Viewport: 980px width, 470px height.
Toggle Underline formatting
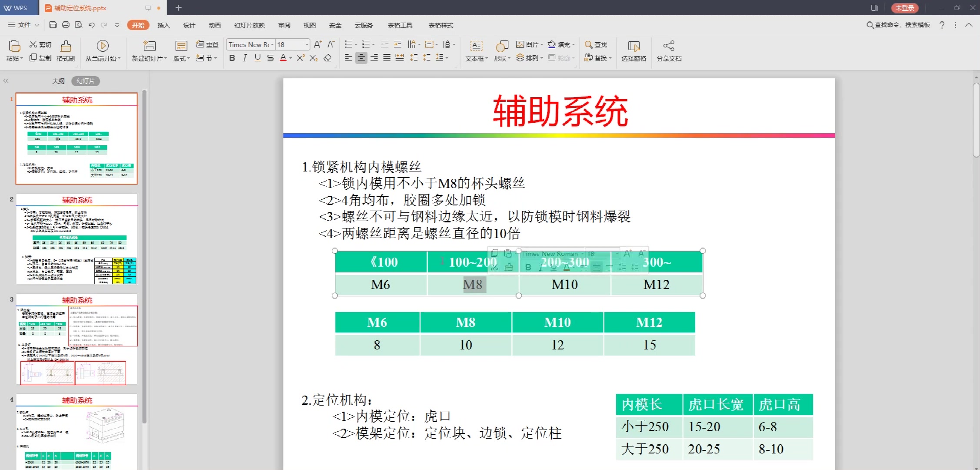(x=258, y=58)
